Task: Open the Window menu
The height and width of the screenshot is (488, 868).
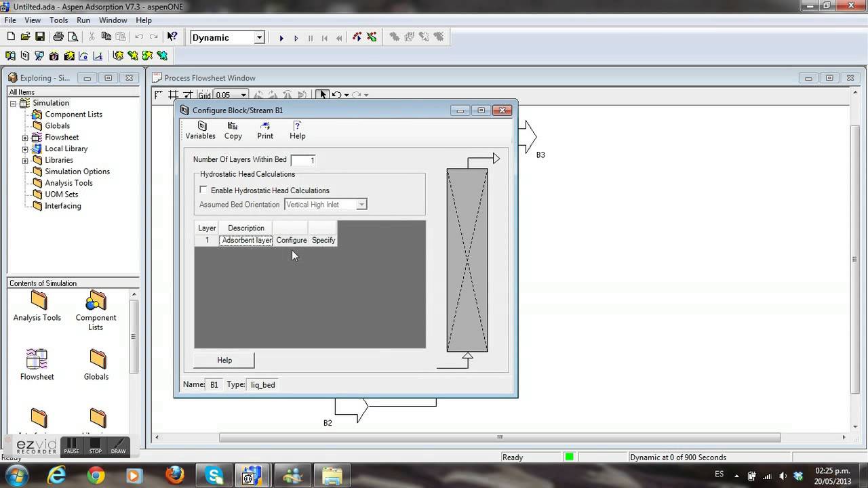Action: (x=113, y=20)
